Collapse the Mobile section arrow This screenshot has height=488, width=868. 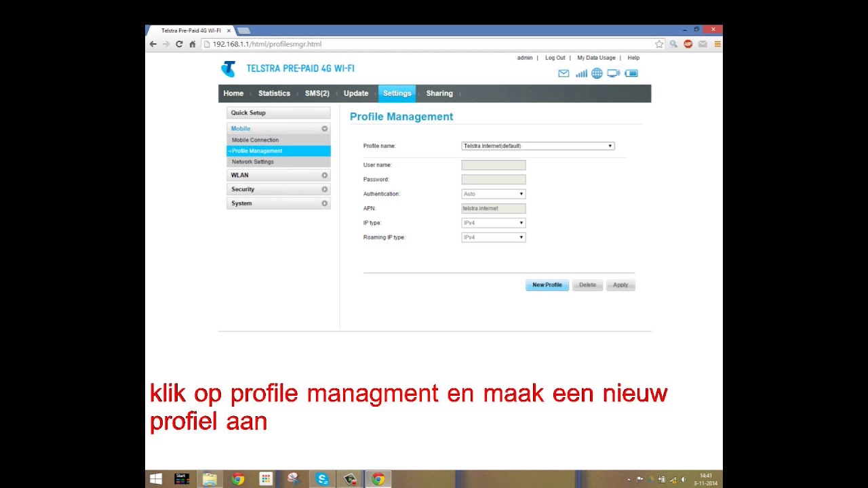point(324,129)
